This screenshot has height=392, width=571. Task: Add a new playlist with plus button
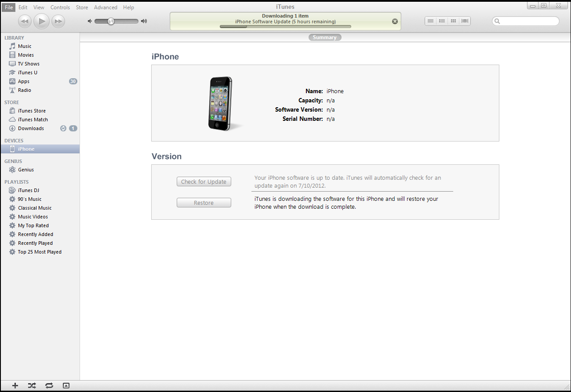point(15,385)
